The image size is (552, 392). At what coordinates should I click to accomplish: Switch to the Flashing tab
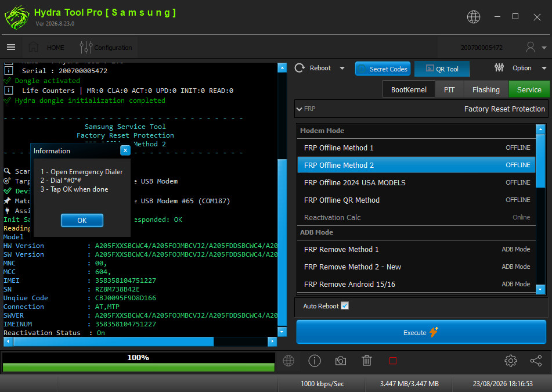pos(486,89)
